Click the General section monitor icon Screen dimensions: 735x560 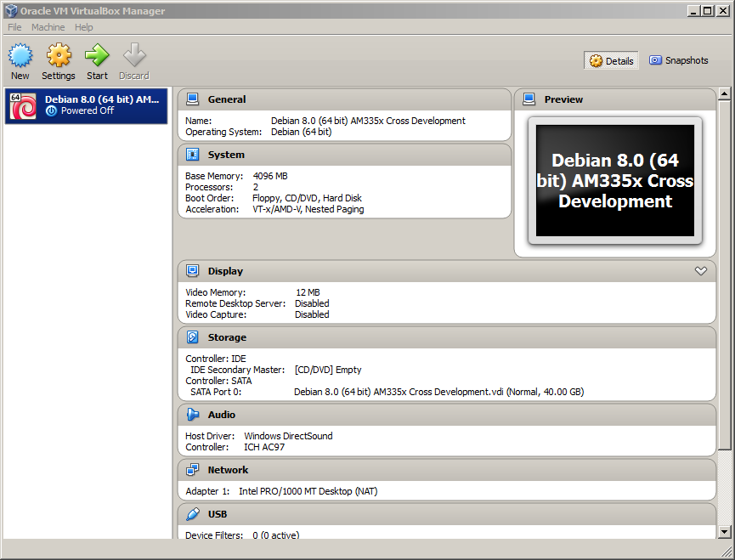coord(193,99)
